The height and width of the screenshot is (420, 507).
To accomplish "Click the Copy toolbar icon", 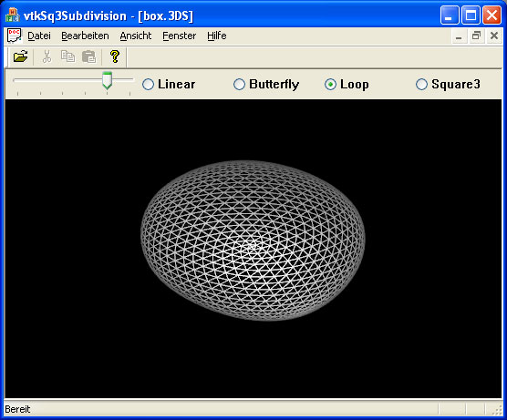I will click(67, 56).
